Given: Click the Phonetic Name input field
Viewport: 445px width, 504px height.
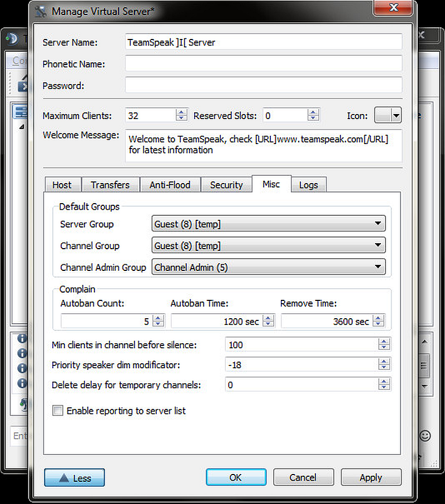Looking at the screenshot, I should coord(264,63).
